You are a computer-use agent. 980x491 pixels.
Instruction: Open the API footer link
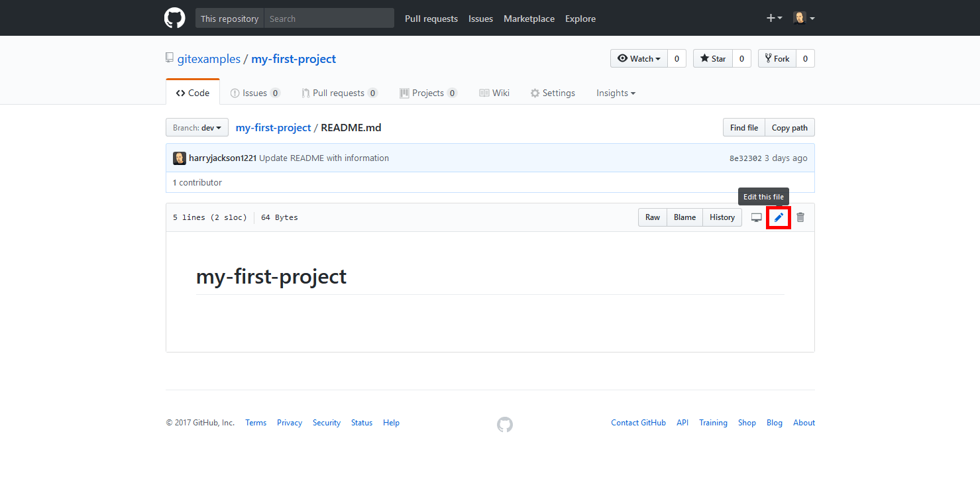[x=682, y=423]
